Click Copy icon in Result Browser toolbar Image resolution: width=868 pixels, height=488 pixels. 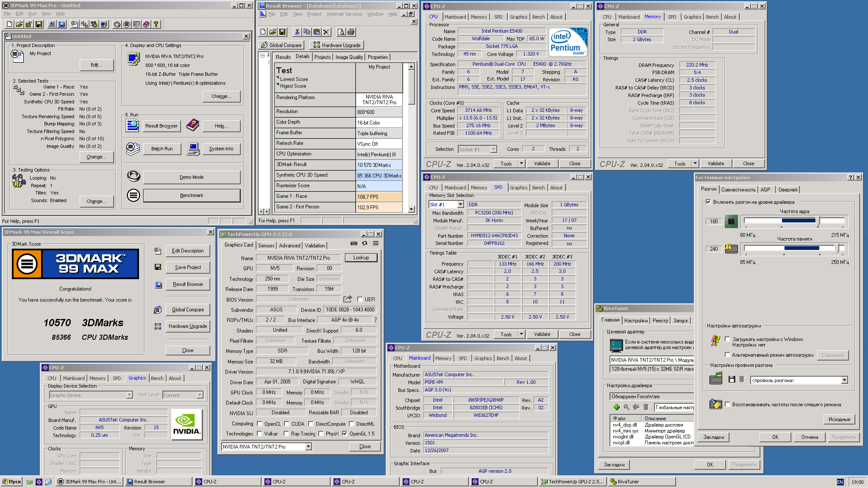coord(307,32)
